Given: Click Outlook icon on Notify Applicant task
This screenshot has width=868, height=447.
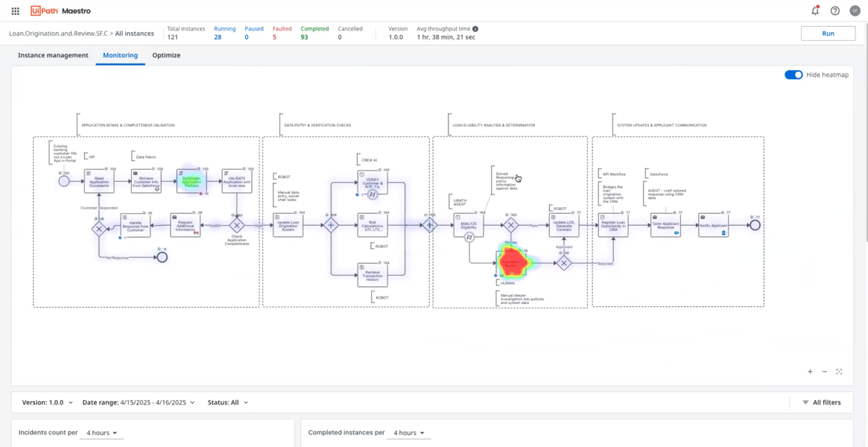Looking at the screenshot, I should point(724,233).
